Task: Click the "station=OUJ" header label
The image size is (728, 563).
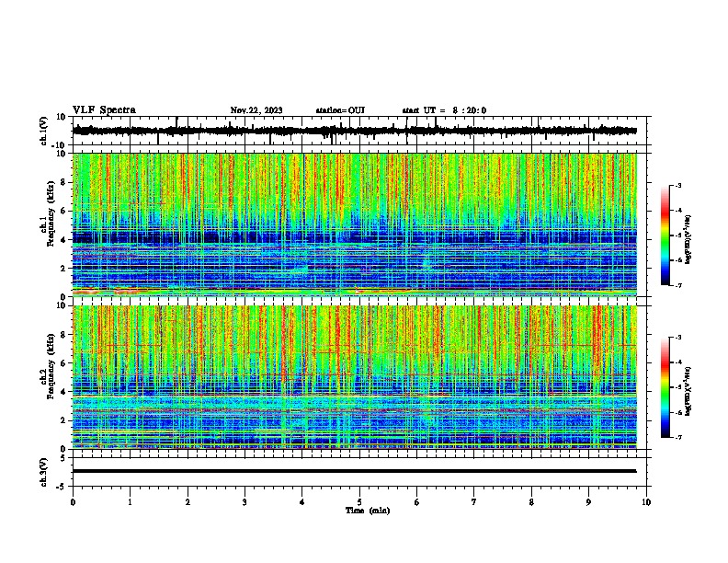Action: coord(340,110)
